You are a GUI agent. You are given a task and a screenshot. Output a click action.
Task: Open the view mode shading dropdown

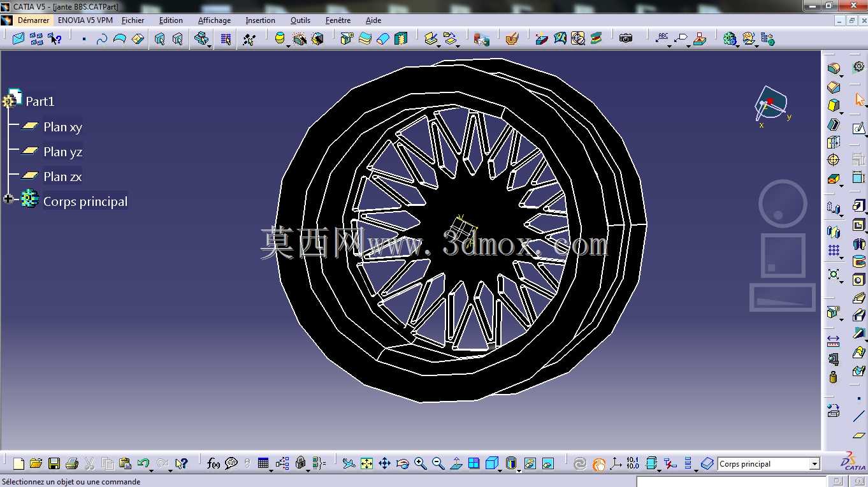click(518, 470)
